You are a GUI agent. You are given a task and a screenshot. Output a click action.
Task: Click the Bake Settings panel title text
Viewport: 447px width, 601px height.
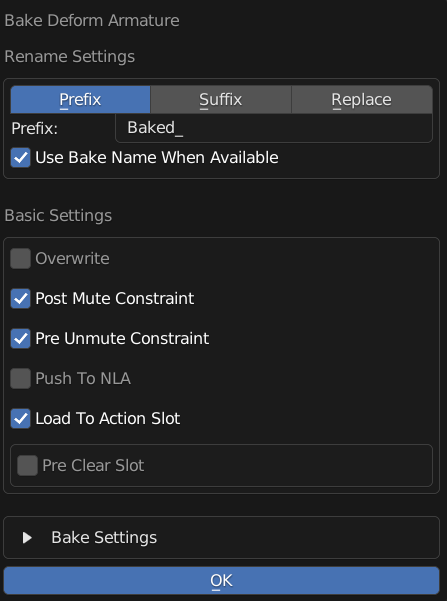point(104,537)
